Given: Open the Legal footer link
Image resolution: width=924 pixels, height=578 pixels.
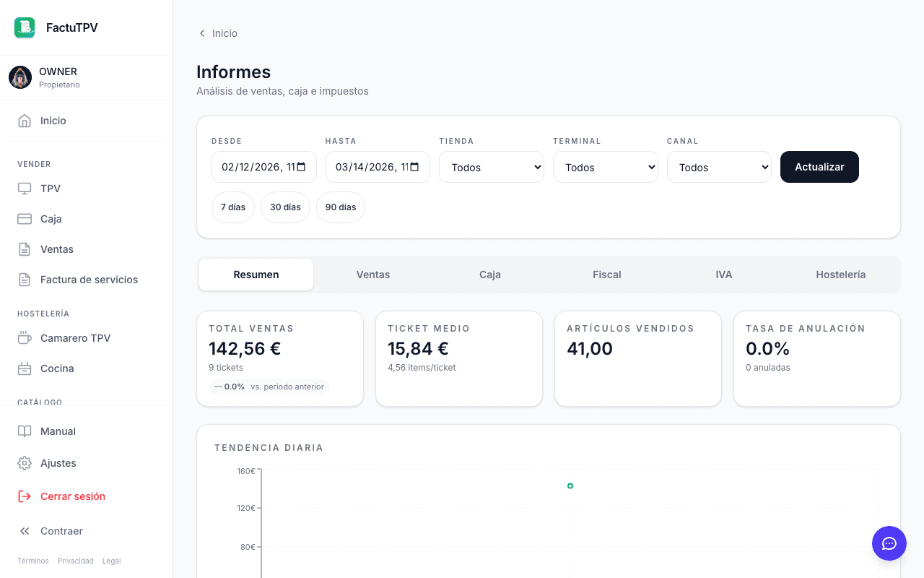Looking at the screenshot, I should tap(111, 561).
